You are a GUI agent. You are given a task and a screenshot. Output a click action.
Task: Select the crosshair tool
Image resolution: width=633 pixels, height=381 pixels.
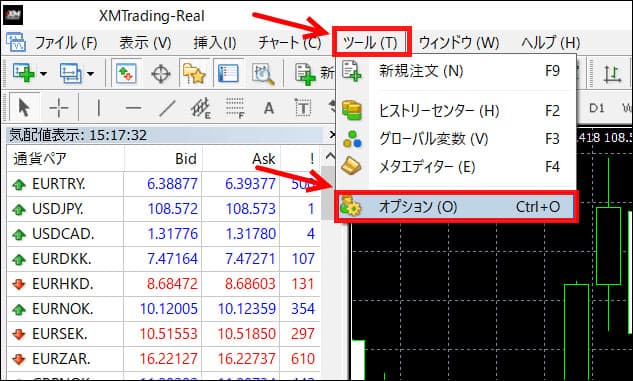pos(59,108)
